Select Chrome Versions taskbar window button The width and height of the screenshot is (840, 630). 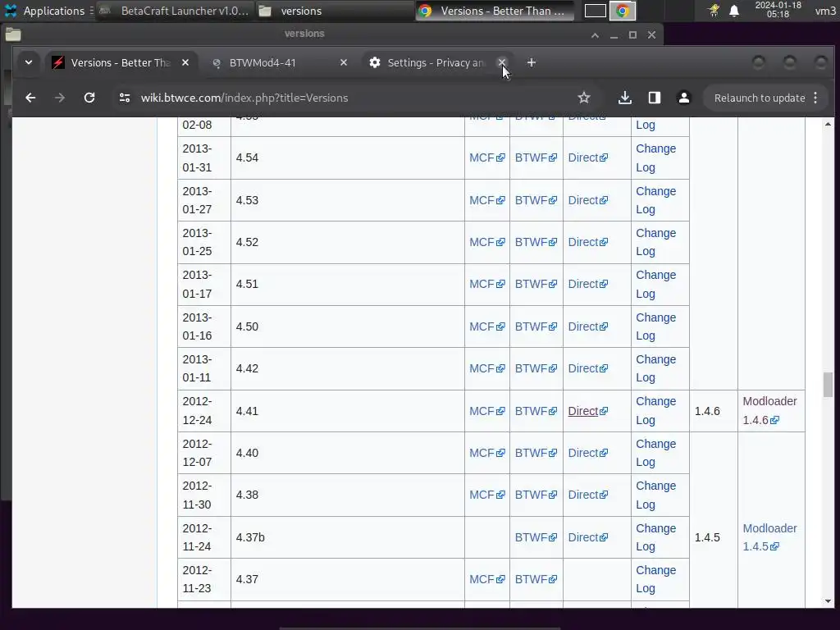pyautogui.click(x=494, y=11)
